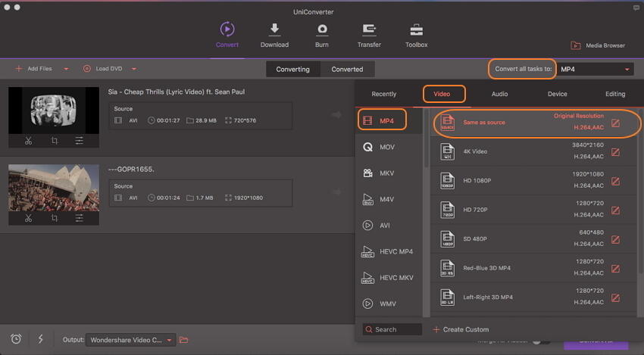Open Media Browser
The height and width of the screenshot is (355, 644).
pos(598,45)
